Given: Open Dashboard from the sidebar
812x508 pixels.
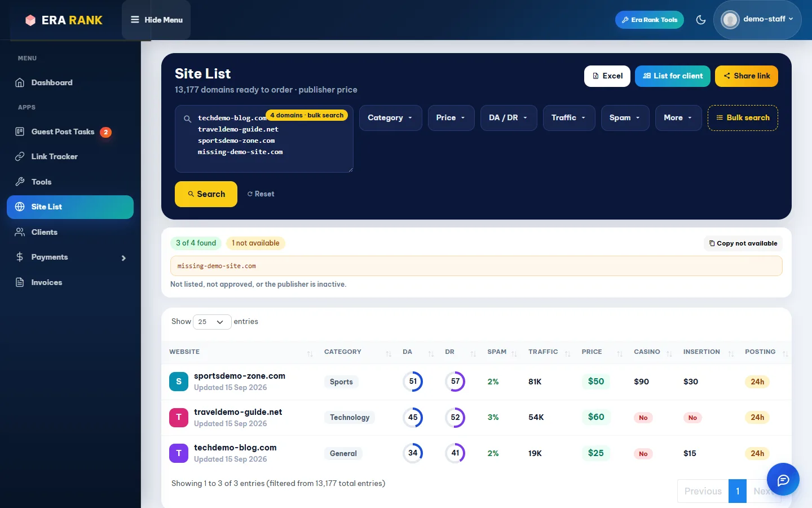Looking at the screenshot, I should point(70,82).
